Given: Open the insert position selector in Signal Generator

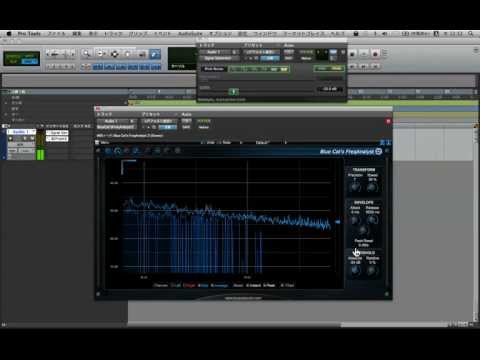Looking at the screenshot, I should [235, 52].
